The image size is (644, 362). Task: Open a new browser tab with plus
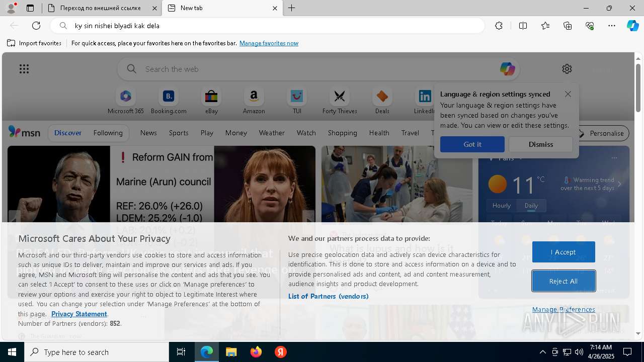[292, 8]
